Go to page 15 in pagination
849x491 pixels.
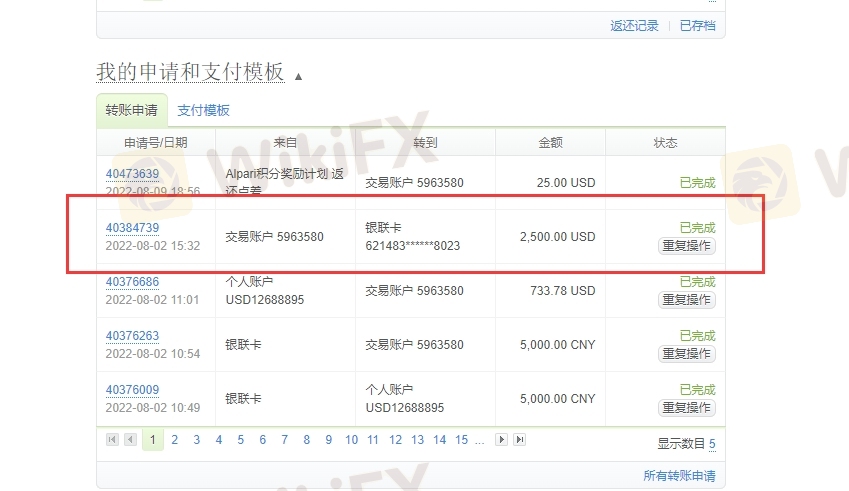pyautogui.click(x=461, y=440)
